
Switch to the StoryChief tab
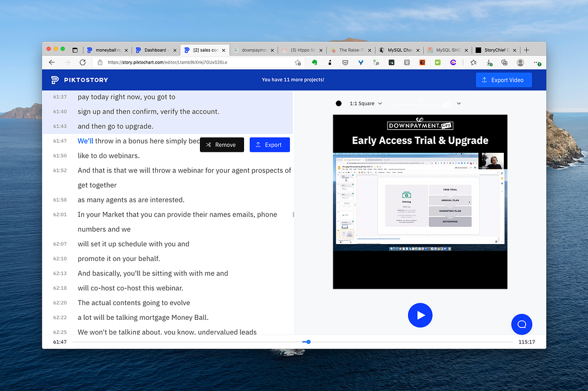[x=496, y=50]
